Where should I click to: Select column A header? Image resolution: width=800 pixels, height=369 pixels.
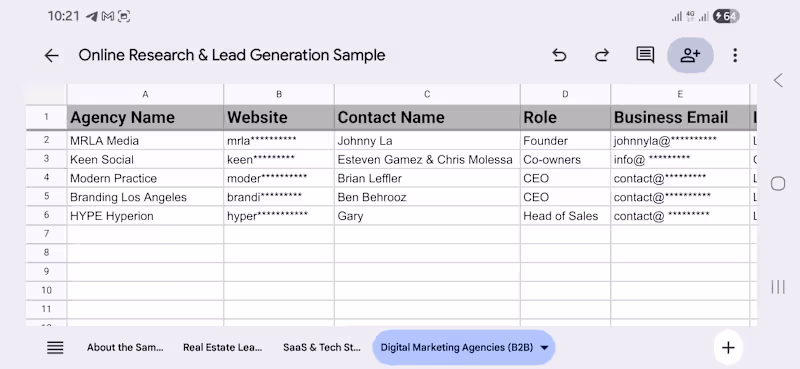(145, 94)
